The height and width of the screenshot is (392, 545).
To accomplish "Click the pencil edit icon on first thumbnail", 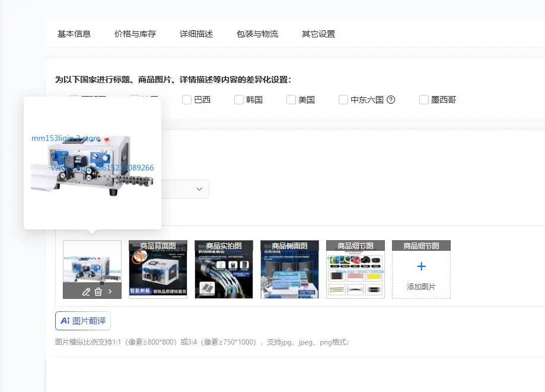I will [86, 292].
